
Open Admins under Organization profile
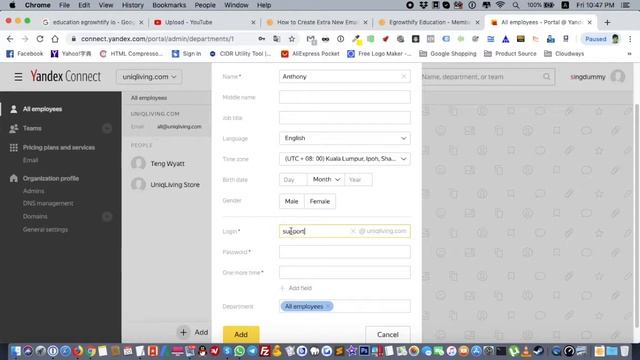[33, 191]
